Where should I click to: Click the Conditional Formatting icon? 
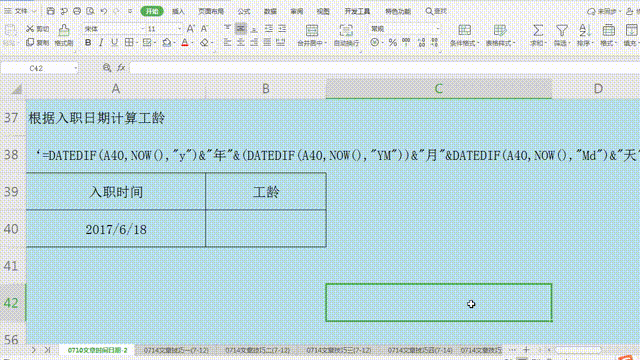pos(464,30)
